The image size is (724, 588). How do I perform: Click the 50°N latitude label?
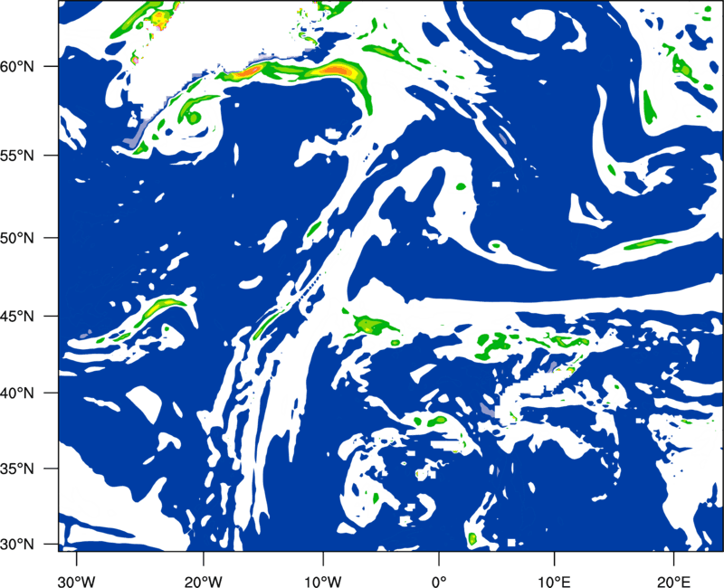click(17, 238)
